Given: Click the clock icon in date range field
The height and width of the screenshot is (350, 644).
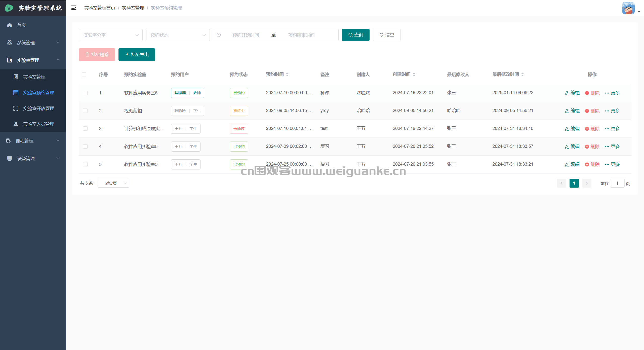Looking at the screenshot, I should click(219, 35).
